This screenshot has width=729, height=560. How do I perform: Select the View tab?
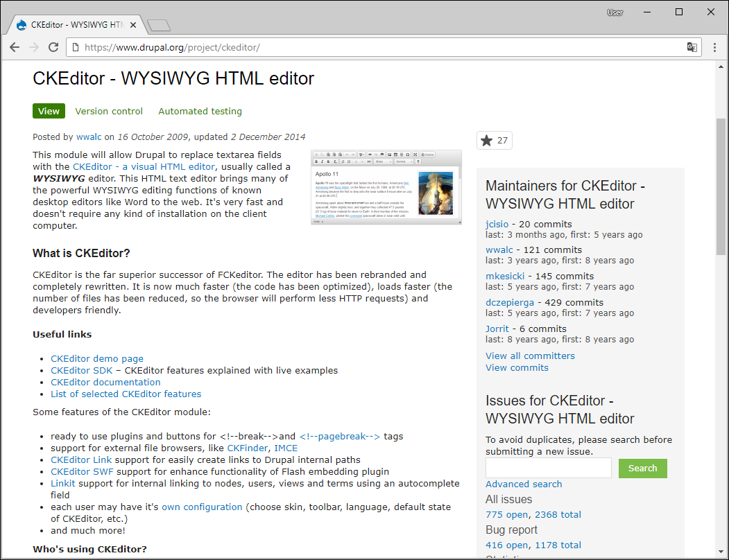tap(49, 111)
